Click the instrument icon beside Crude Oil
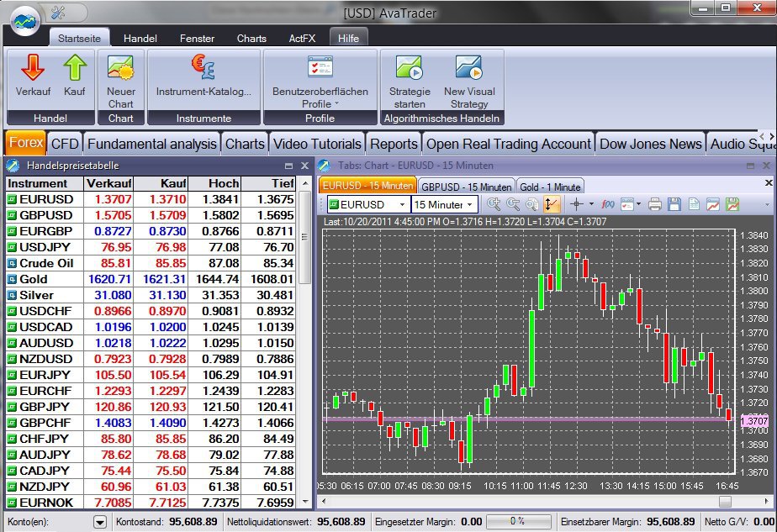The image size is (777, 532). 12,264
